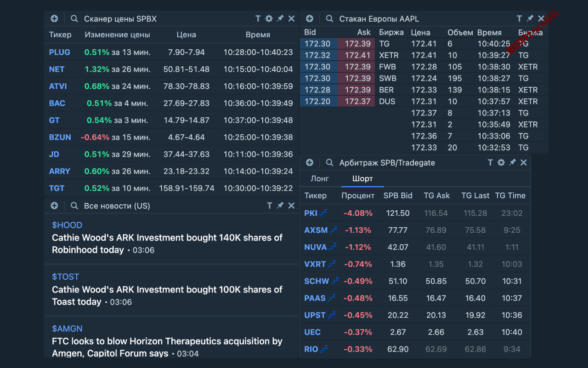Viewport: 588px width, 368px height.
Task: Click plus icon in Все новости (US) panel
Action: 54,206
